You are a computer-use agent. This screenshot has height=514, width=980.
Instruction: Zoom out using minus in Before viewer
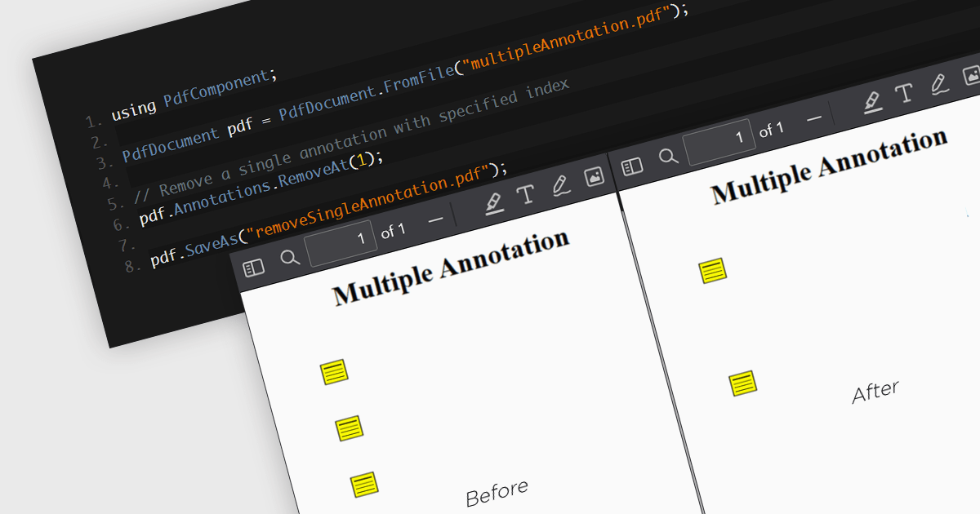[435, 219]
